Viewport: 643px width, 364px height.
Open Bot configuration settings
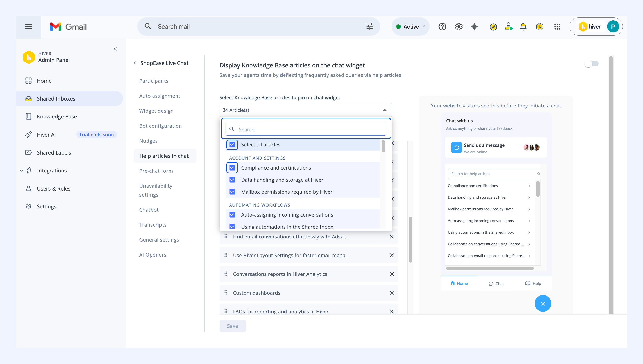[x=160, y=126]
